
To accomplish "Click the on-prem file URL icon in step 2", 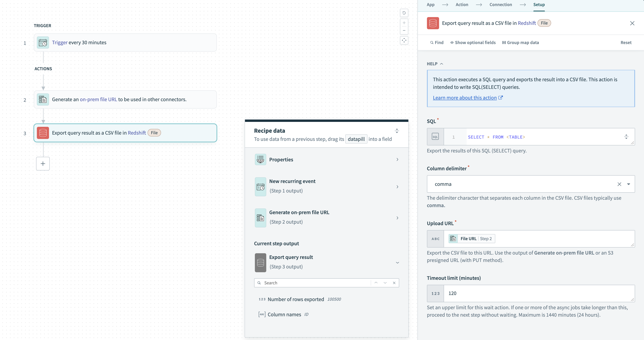I will pyautogui.click(x=43, y=99).
